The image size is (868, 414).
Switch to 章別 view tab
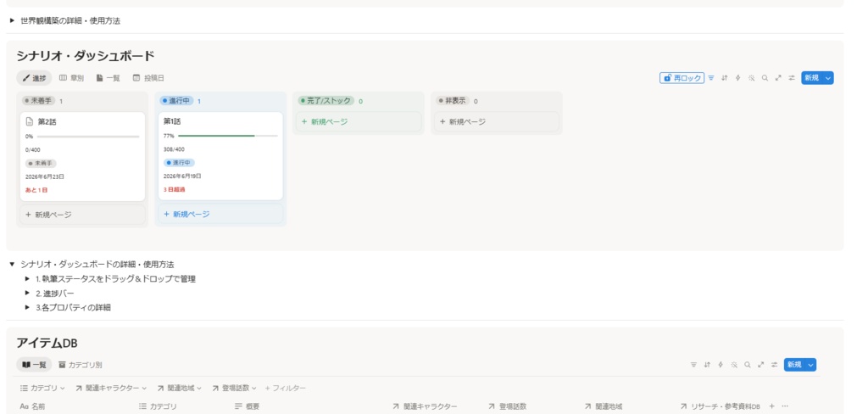point(71,78)
